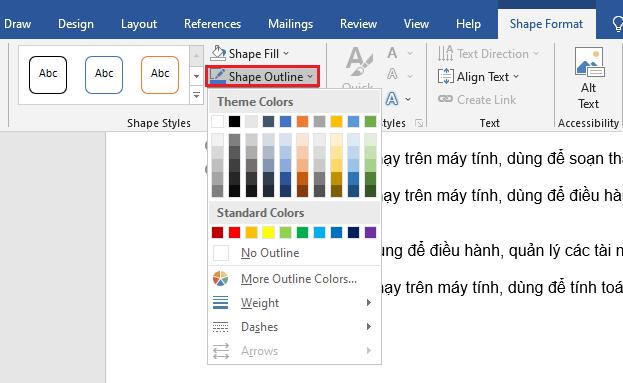
Task: Apply the black outline Abc shape style
Action: [48, 75]
